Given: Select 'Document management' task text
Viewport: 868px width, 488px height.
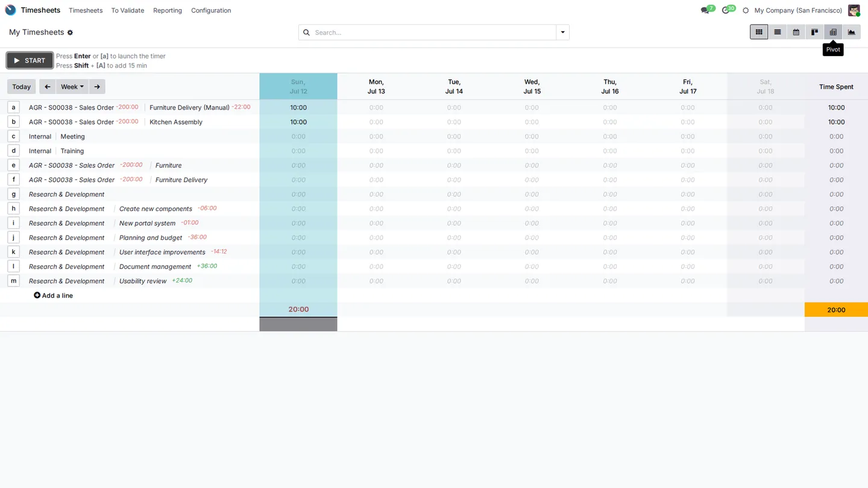Looking at the screenshot, I should click(155, 266).
